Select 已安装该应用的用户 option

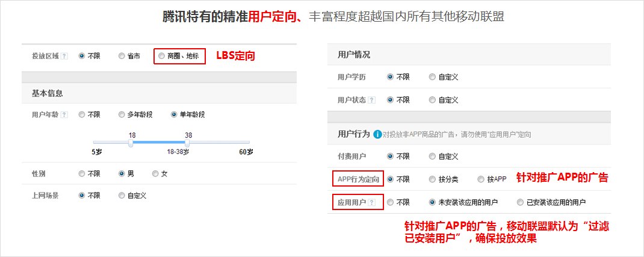pyautogui.click(x=520, y=202)
